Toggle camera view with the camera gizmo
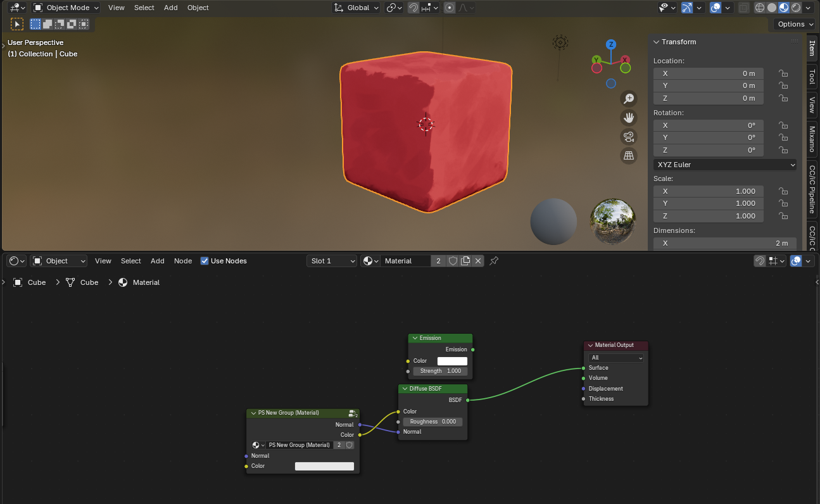The height and width of the screenshot is (504, 820). [x=629, y=137]
